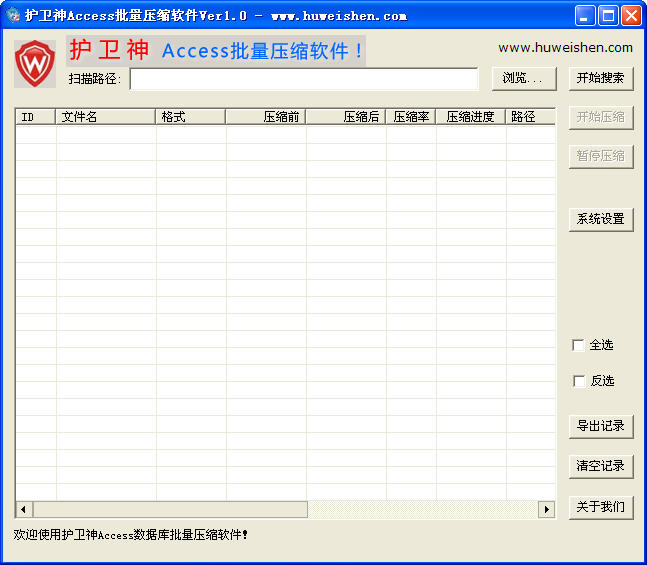Click the 导出记录 export button
Image resolution: width=647 pixels, height=565 pixels.
(600, 426)
